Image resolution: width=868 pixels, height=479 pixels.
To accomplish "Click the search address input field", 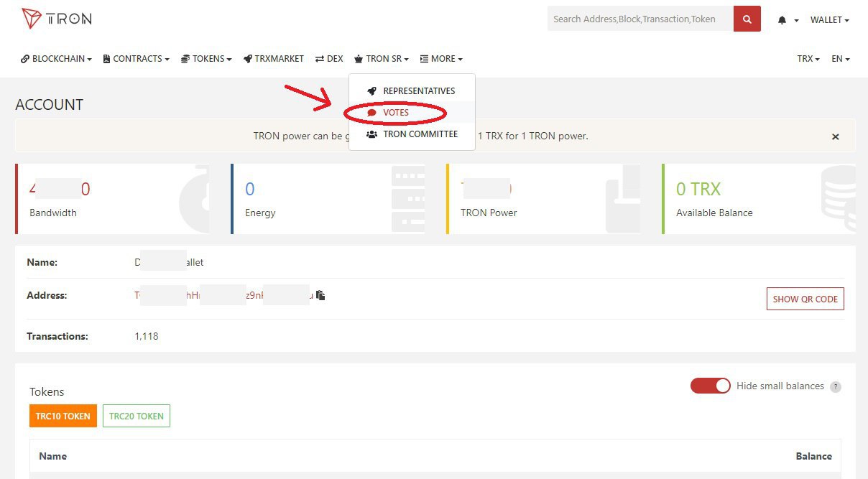I will pos(640,19).
